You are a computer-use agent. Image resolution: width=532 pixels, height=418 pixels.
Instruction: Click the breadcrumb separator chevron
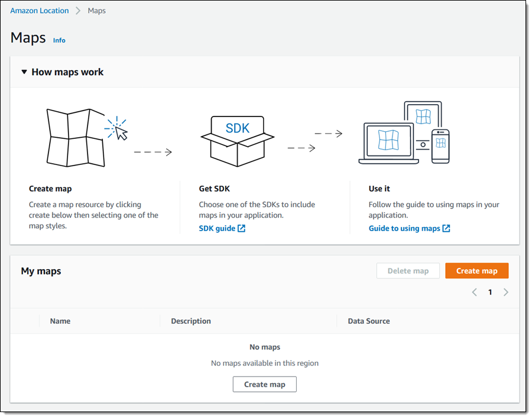coord(78,11)
